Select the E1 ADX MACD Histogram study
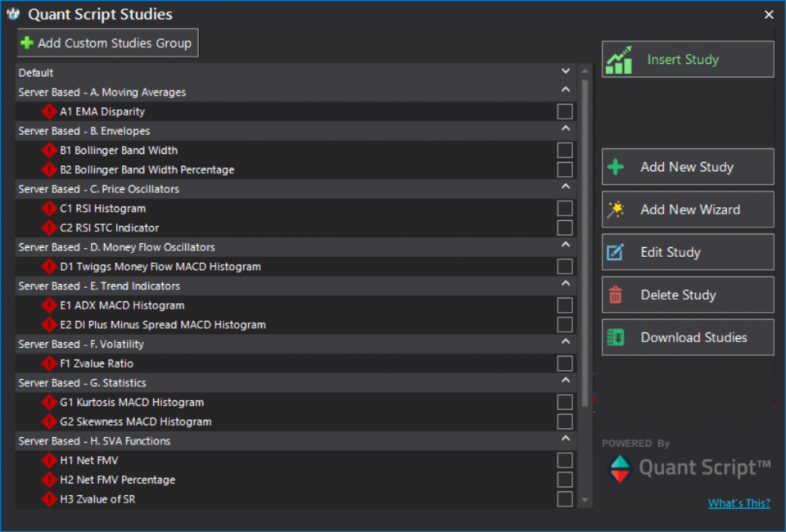The image size is (786, 532). (x=122, y=305)
